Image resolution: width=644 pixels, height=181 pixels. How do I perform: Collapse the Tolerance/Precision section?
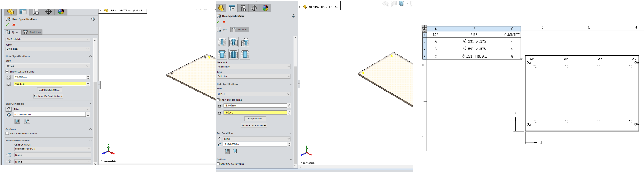point(90,140)
